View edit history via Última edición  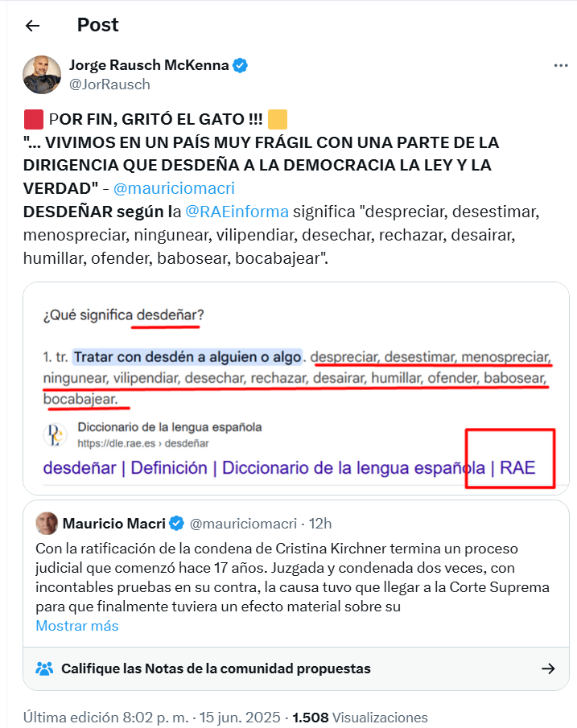106,718
